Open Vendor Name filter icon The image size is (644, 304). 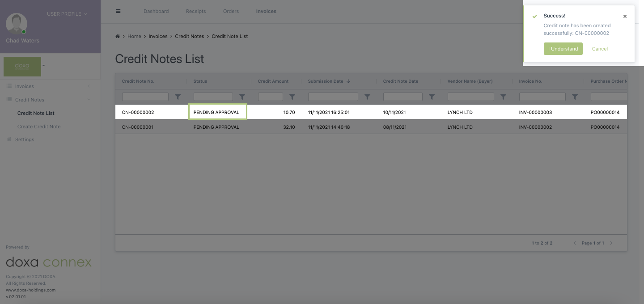pyautogui.click(x=503, y=97)
